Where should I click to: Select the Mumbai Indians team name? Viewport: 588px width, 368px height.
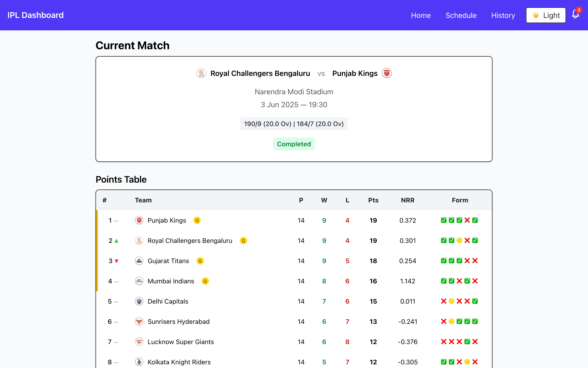coord(171,281)
